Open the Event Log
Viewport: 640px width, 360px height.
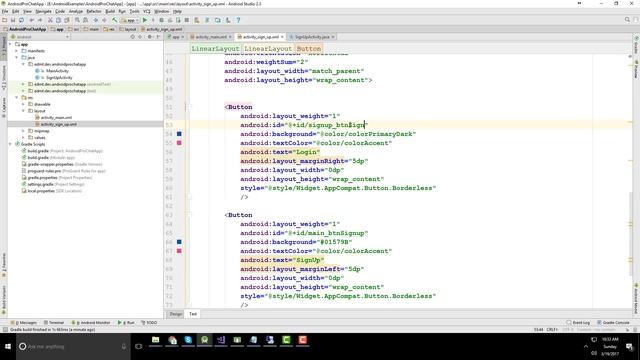[578, 322]
